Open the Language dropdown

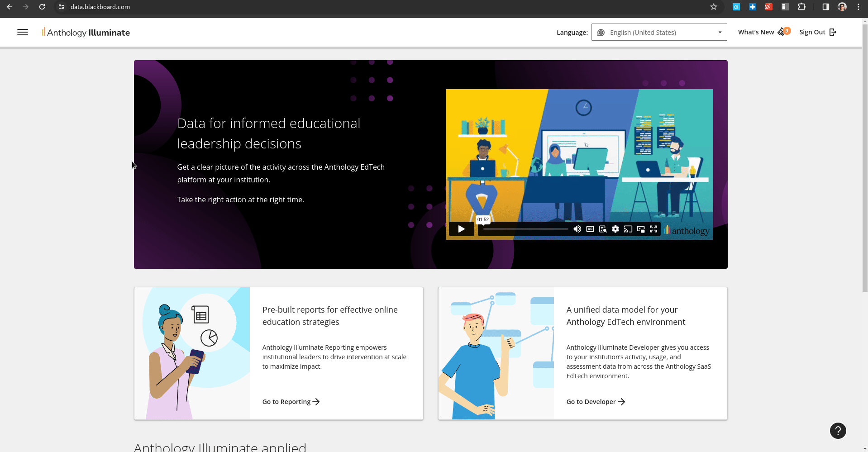click(x=659, y=32)
